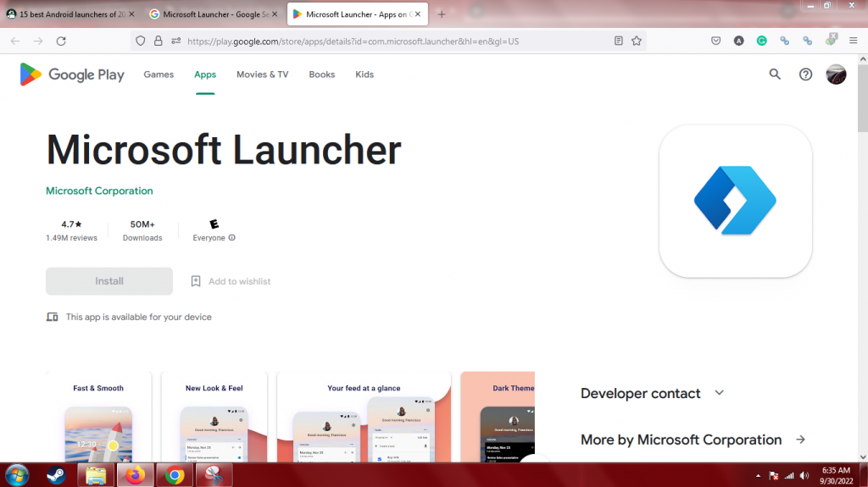
Task: Click the round dark A extension icon
Action: tap(738, 41)
